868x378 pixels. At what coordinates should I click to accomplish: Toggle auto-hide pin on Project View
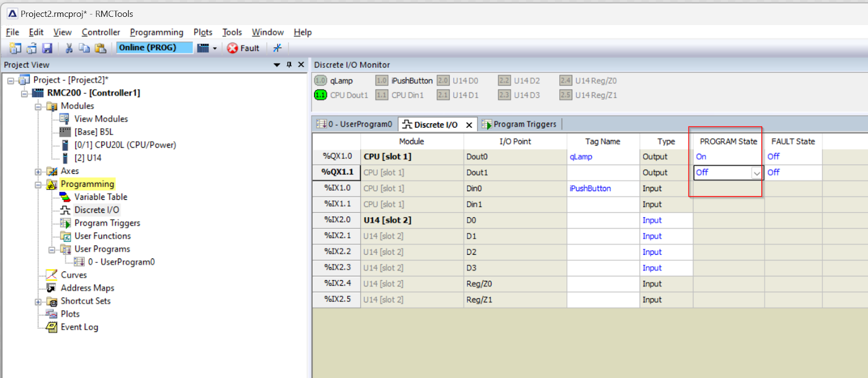point(289,65)
